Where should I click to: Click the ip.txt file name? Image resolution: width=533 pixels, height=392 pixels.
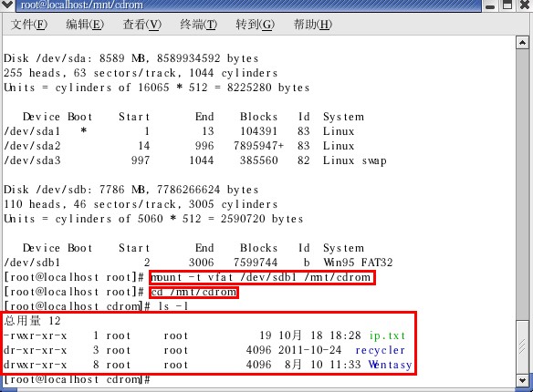(388, 335)
